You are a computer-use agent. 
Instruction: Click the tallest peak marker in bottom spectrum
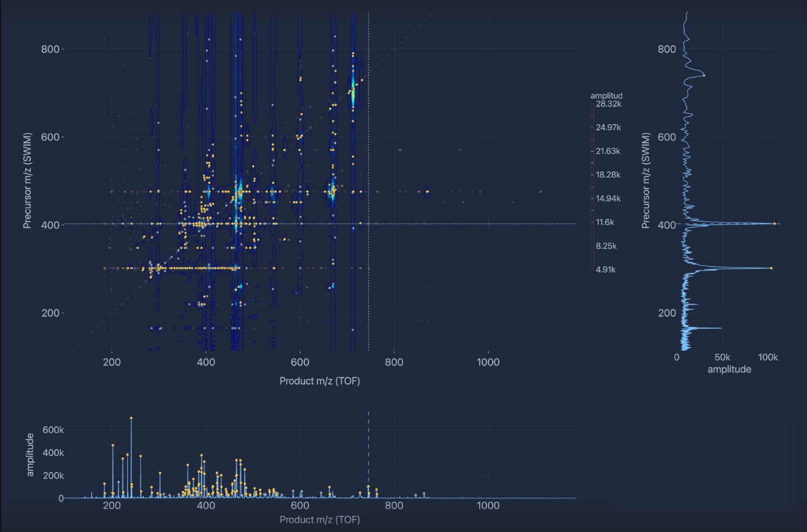131,418
